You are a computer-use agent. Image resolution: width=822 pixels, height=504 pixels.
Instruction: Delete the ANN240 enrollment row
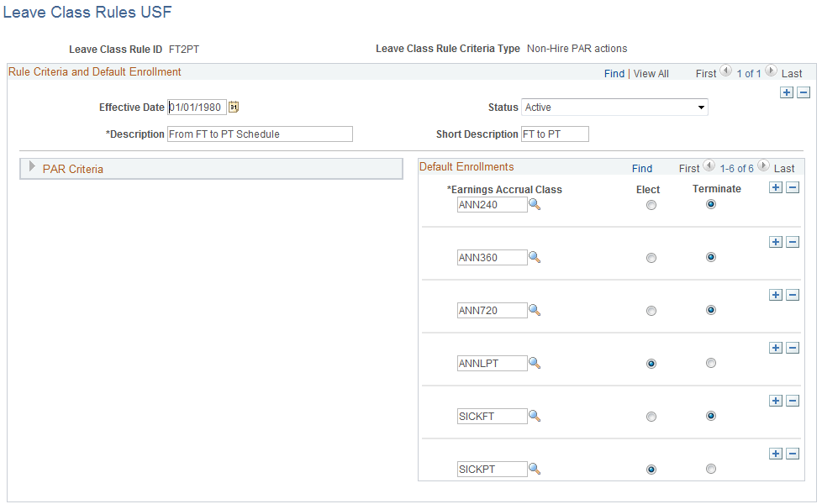[x=793, y=187]
